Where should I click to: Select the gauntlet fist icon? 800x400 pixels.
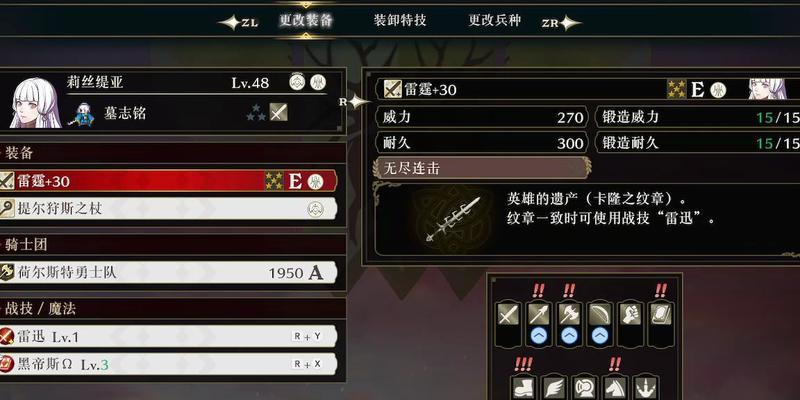pyautogui.click(x=631, y=314)
